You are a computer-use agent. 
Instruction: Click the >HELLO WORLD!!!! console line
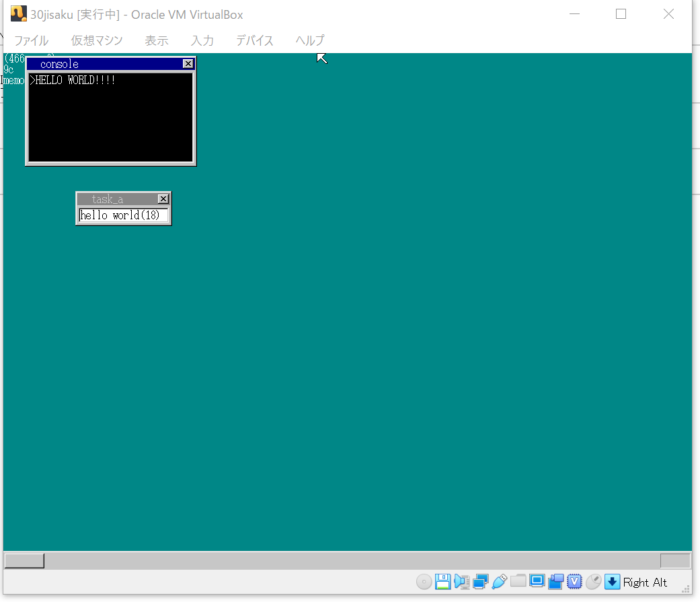pos(73,80)
